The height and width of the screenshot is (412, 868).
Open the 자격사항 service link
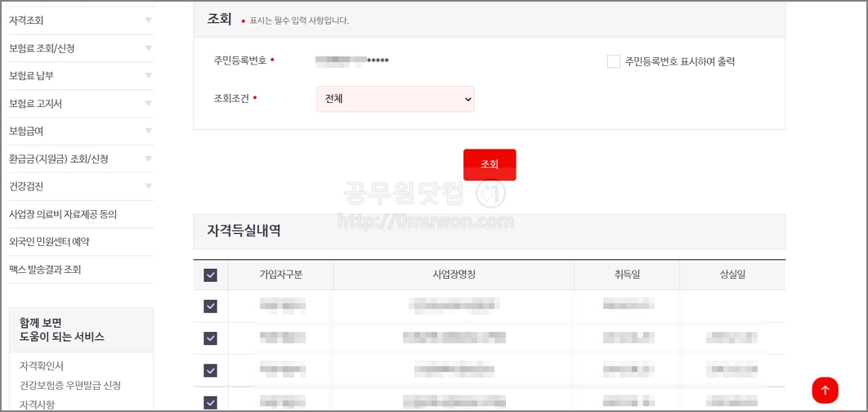[x=37, y=405]
